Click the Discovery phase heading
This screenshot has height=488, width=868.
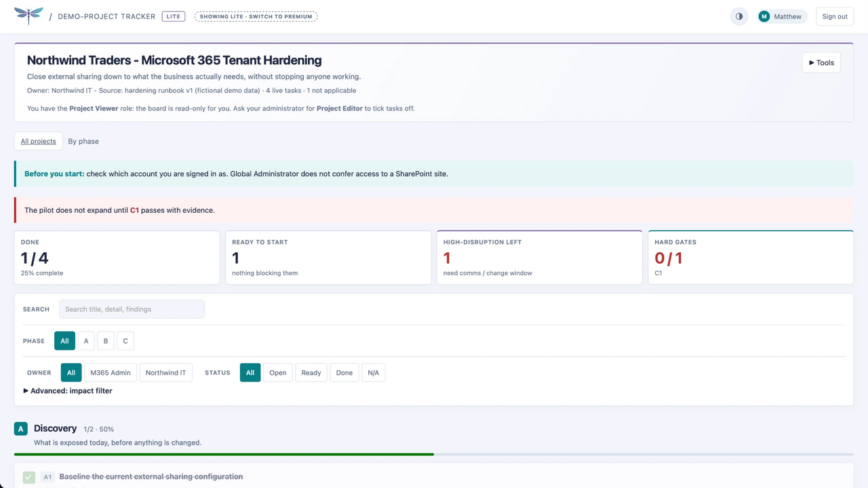tap(55, 428)
